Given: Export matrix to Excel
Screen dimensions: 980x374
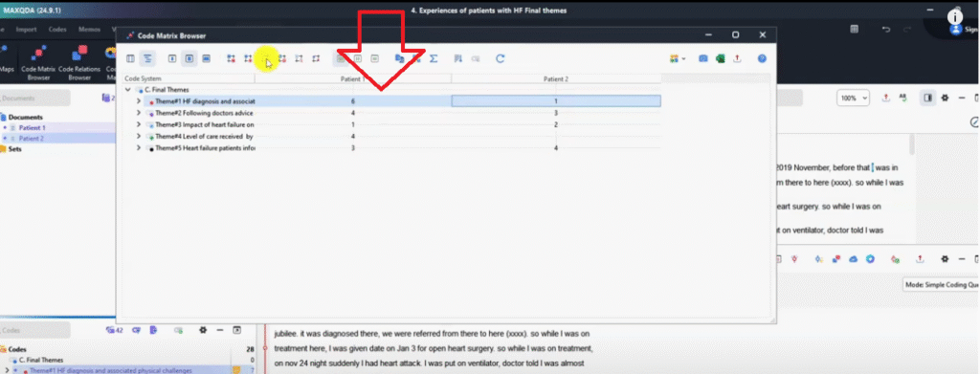Looking at the screenshot, I should coord(720,58).
